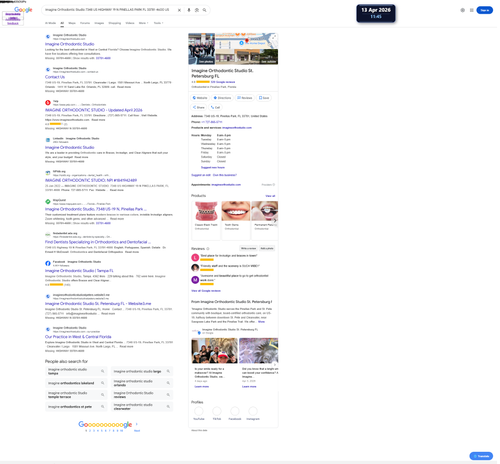Click the reviews info icon next to Reviews
Screen dimensions: 500x464
tap(208, 249)
